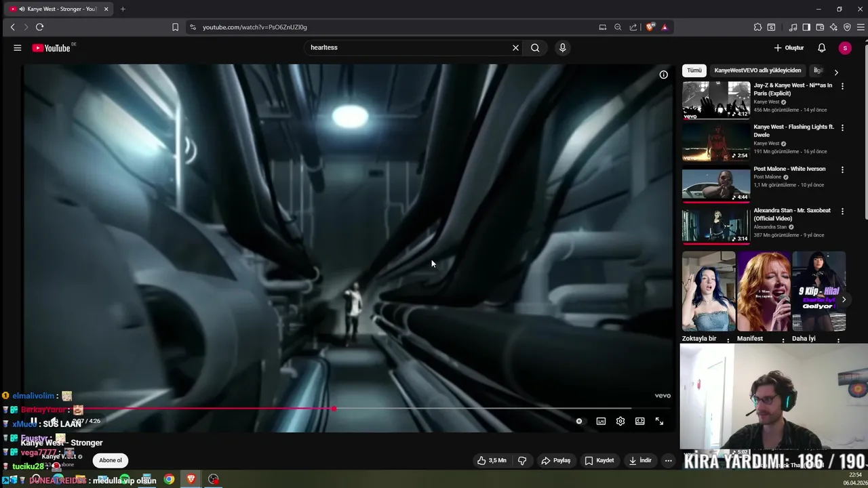This screenshot has height=488, width=868.
Task: Open the address bar zoom magnifier icon
Action: [618, 27]
